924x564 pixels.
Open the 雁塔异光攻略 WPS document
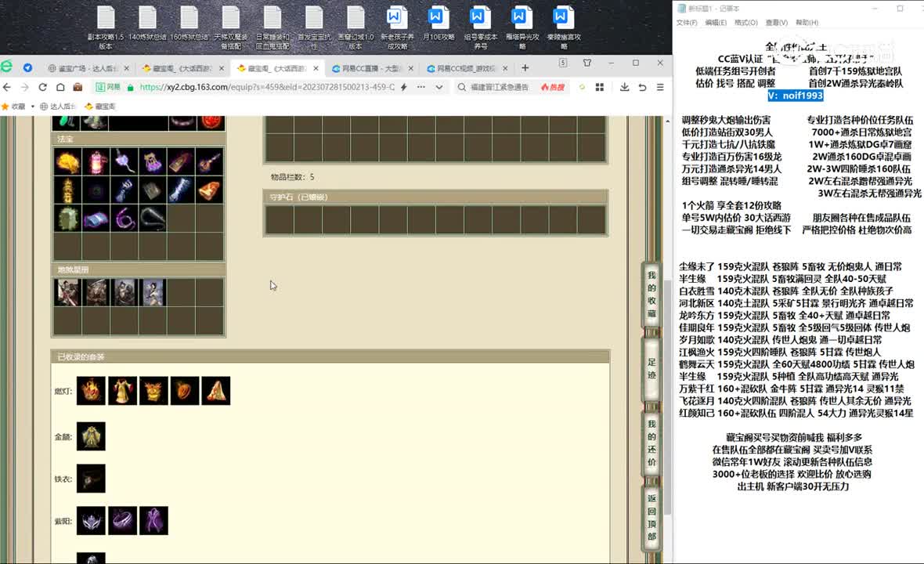[522, 27]
